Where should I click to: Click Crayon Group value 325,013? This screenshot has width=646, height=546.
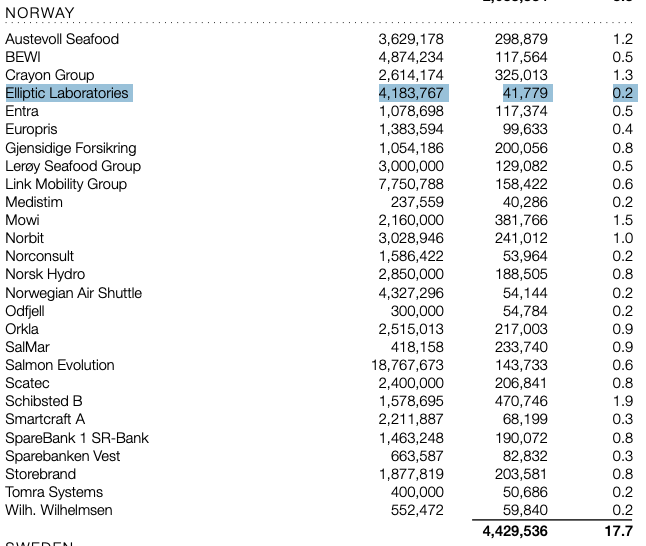tap(521, 75)
